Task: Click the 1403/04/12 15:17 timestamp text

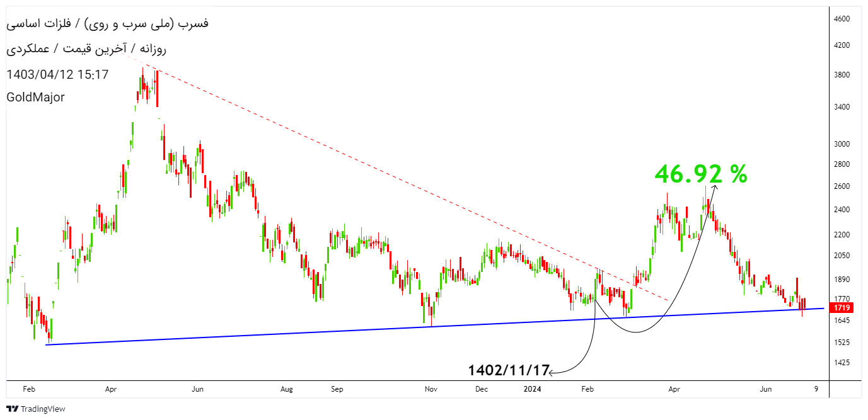Action: [x=57, y=74]
